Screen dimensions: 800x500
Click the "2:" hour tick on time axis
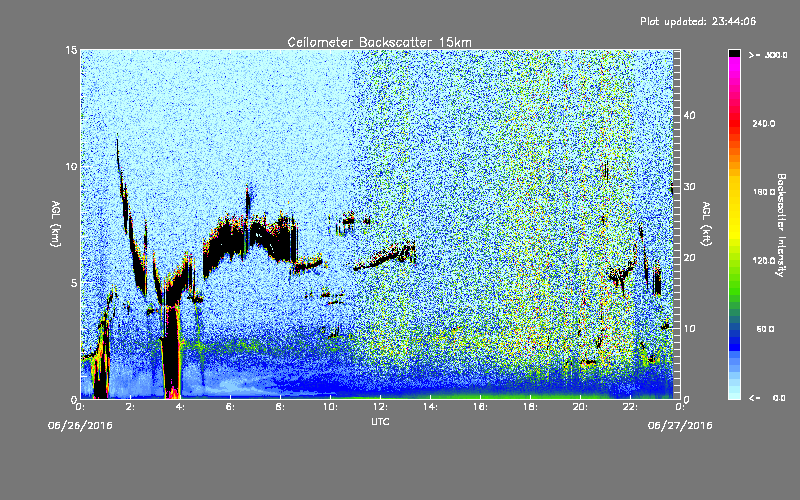tap(131, 407)
